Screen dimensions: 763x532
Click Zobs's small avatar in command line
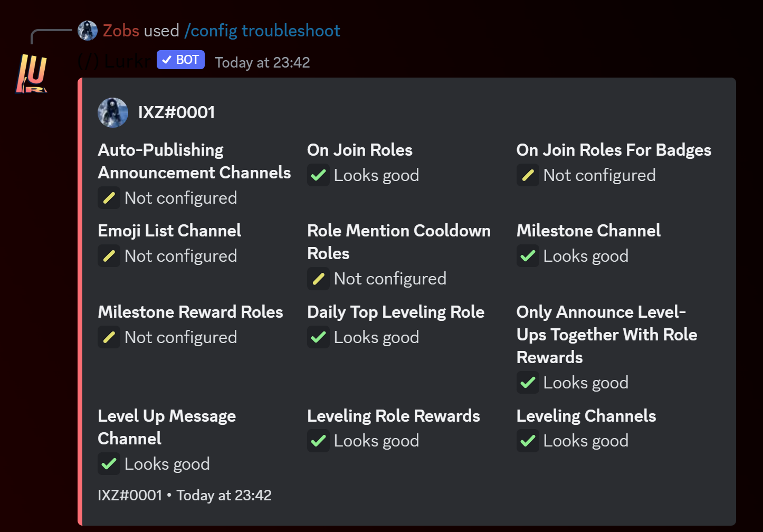click(88, 31)
